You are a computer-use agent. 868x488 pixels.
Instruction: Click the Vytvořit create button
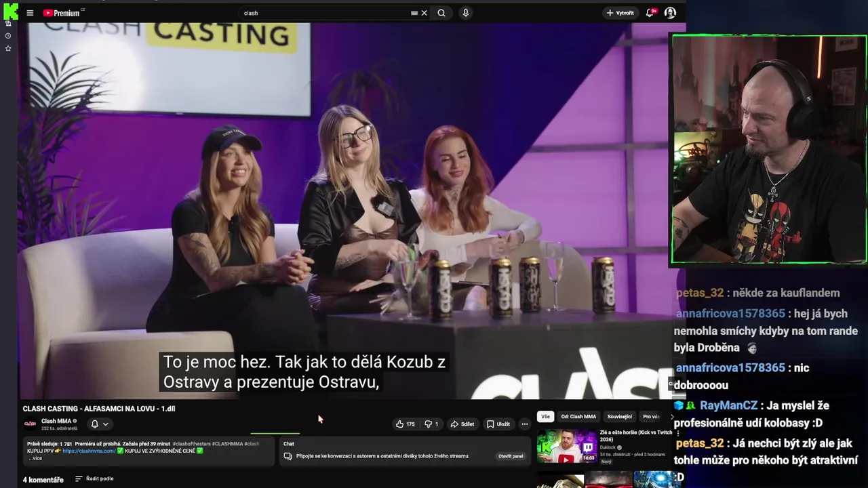coord(620,13)
